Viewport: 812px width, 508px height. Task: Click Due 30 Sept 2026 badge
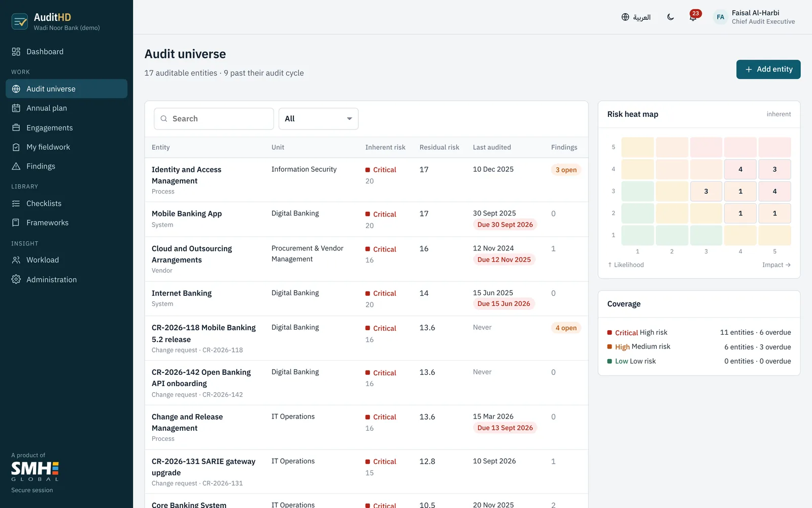coord(505,225)
